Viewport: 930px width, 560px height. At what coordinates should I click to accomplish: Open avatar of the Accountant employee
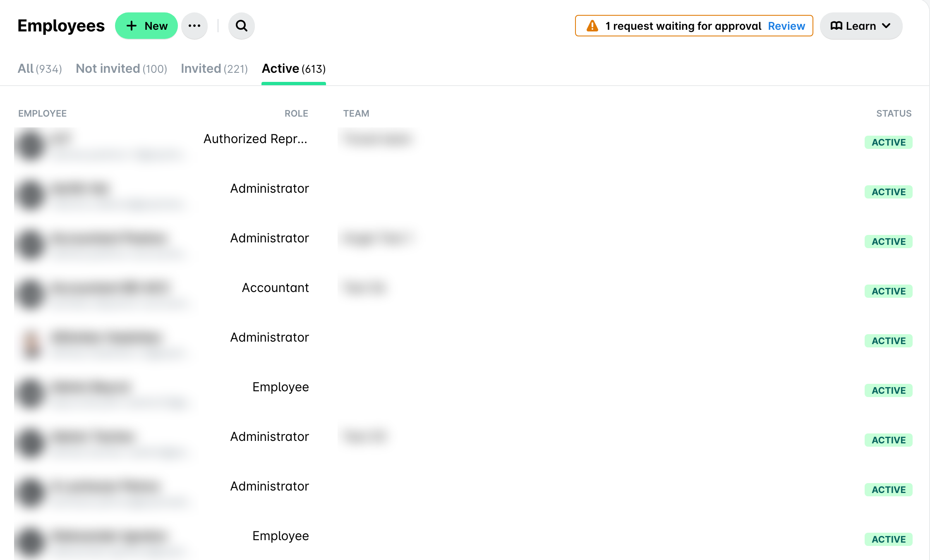click(x=30, y=294)
